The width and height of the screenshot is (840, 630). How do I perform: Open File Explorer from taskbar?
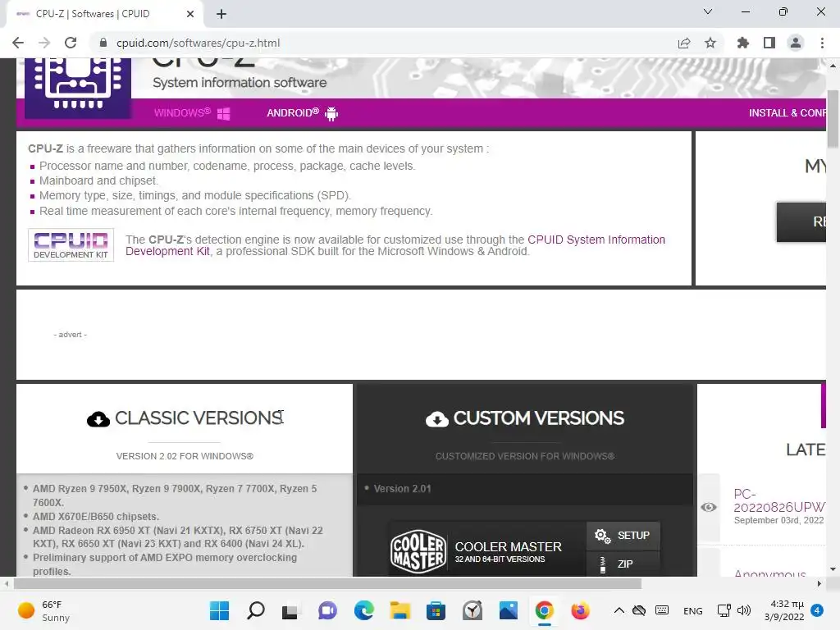click(399, 610)
